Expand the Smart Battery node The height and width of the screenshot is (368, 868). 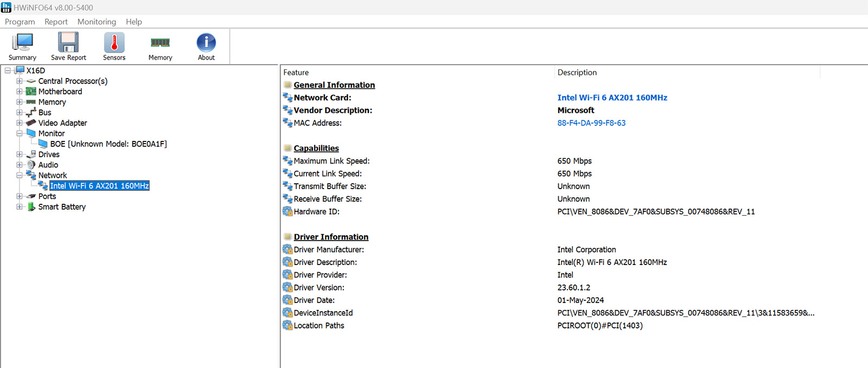pos(20,207)
